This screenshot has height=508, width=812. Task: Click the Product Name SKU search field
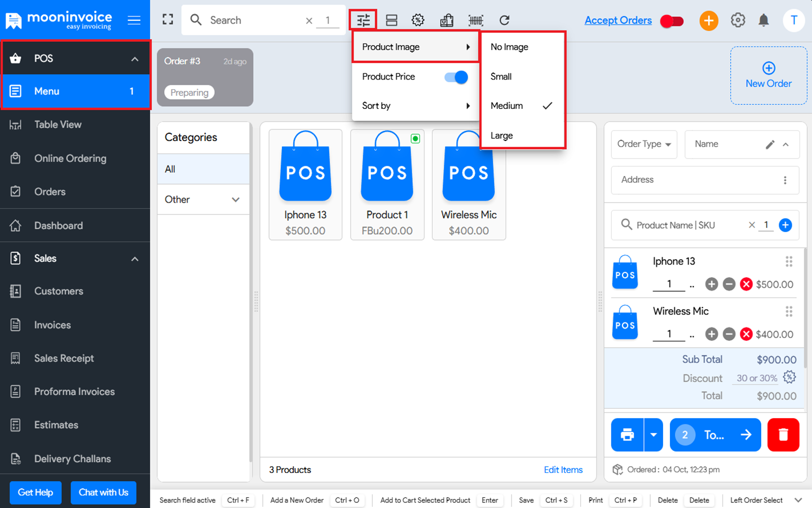(688, 225)
